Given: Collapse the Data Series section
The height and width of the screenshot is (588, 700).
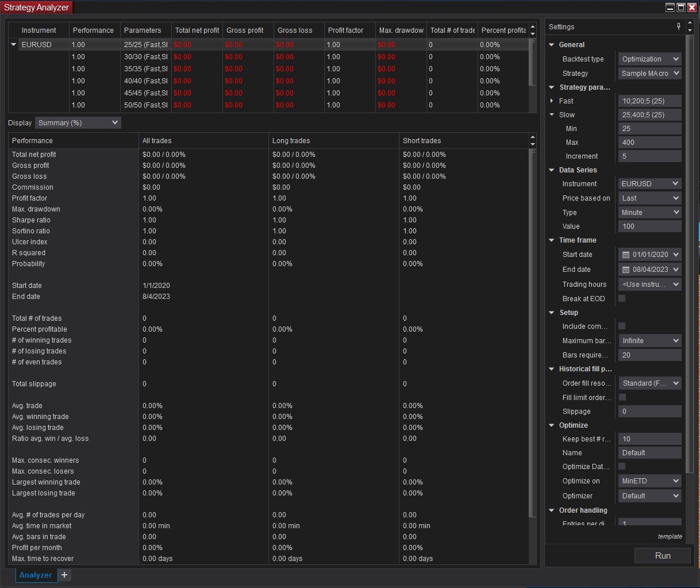Looking at the screenshot, I should [552, 170].
